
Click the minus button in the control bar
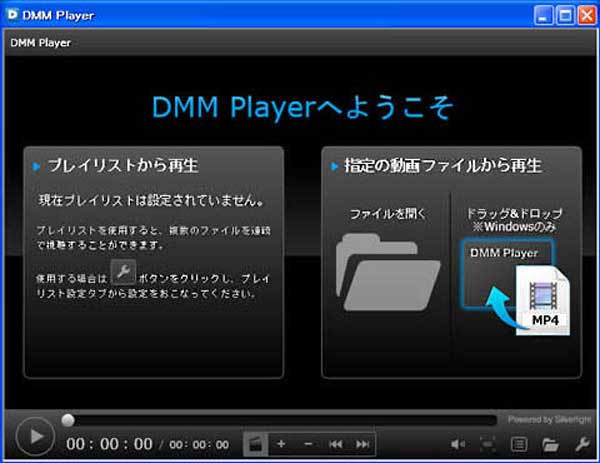(x=308, y=444)
